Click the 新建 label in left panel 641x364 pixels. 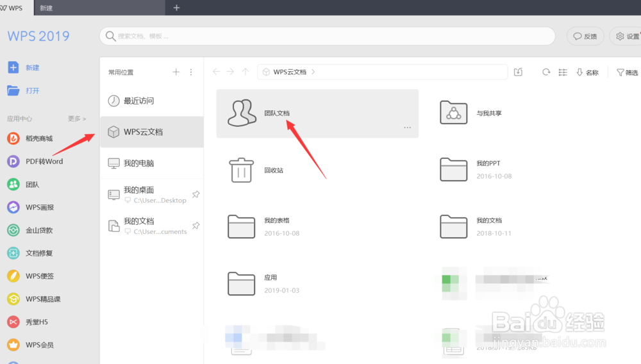(32, 68)
